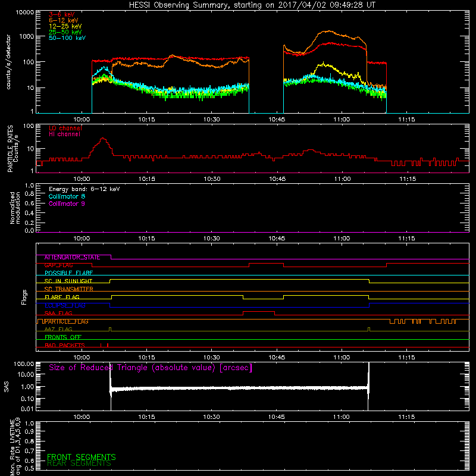
Task: Click the orange 6-12 keV peak near 10:57
Action: pos(328,32)
